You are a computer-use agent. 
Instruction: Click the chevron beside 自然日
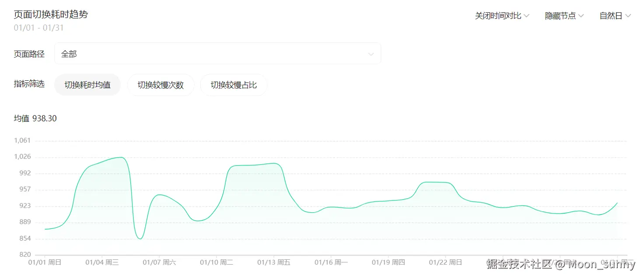click(628, 16)
